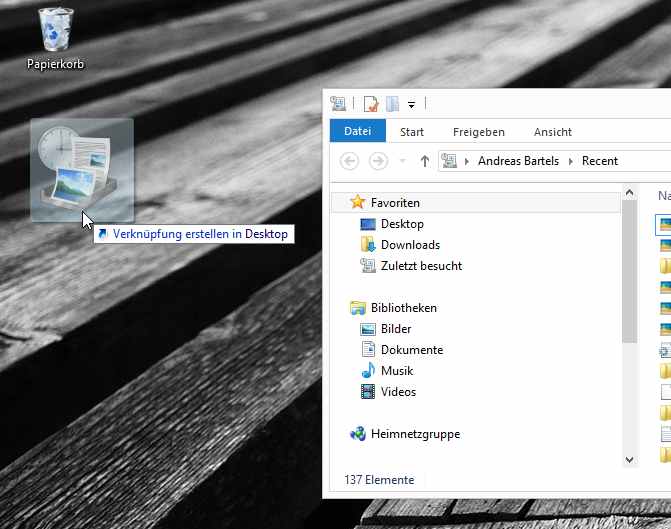Click the Explorer window system icon in the title bar
Image resolution: width=671 pixels, height=529 pixels.
pos(338,104)
